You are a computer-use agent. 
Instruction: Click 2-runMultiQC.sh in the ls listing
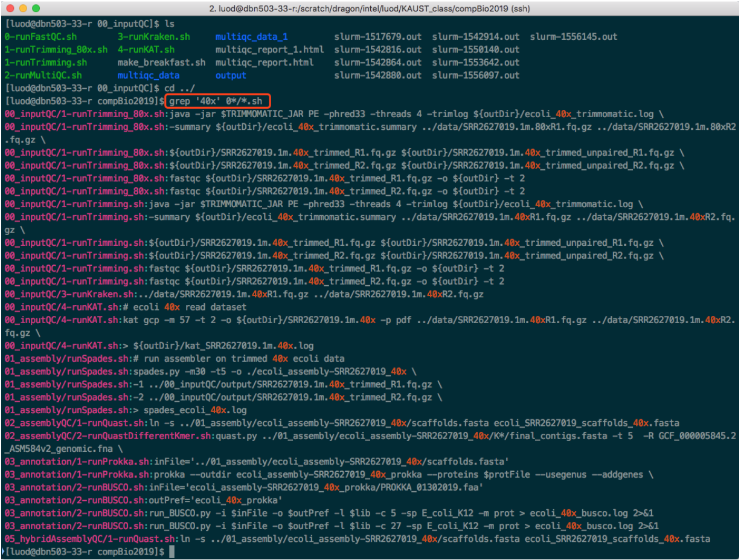pyautogui.click(x=43, y=76)
